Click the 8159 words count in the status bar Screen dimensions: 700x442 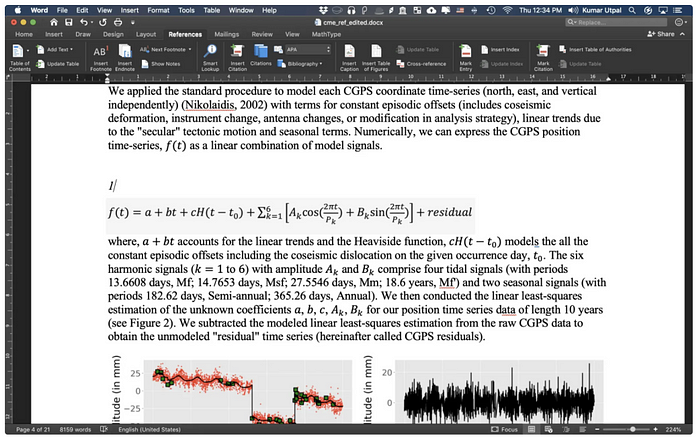pos(75,429)
